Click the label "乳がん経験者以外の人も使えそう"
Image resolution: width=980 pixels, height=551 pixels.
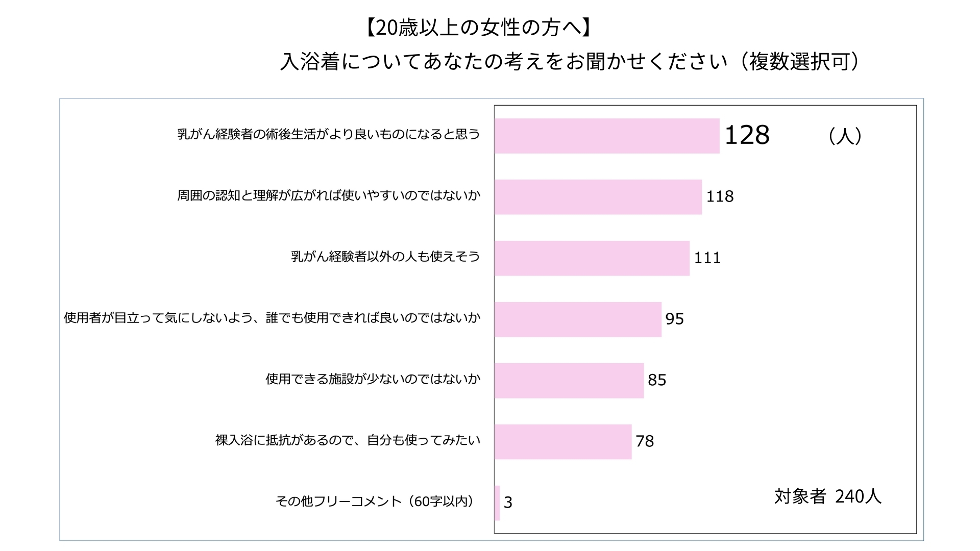(385, 257)
